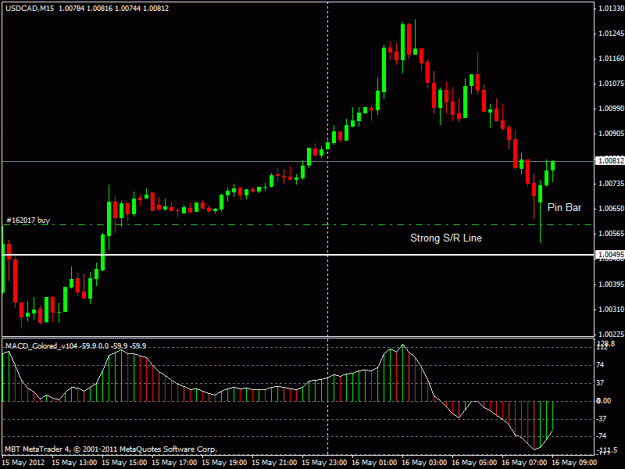The width and height of the screenshot is (625, 469).
Task: Click the "15 May 19:00" time axis label
Action: (x=224, y=463)
